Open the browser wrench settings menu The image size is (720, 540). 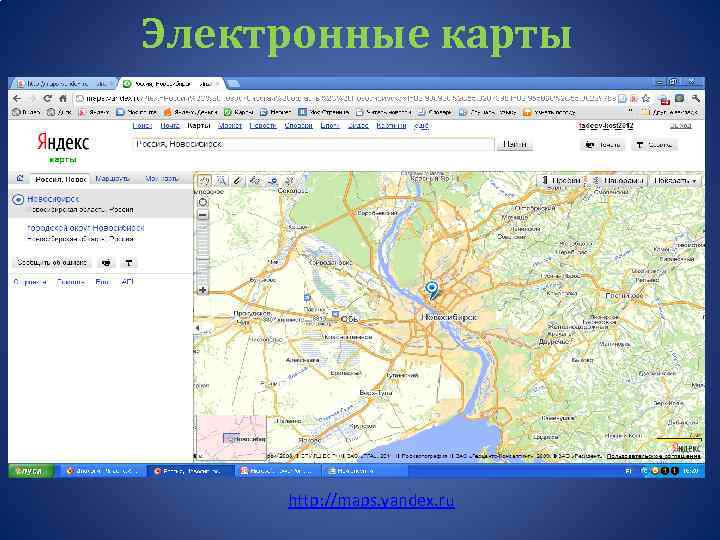[697, 98]
